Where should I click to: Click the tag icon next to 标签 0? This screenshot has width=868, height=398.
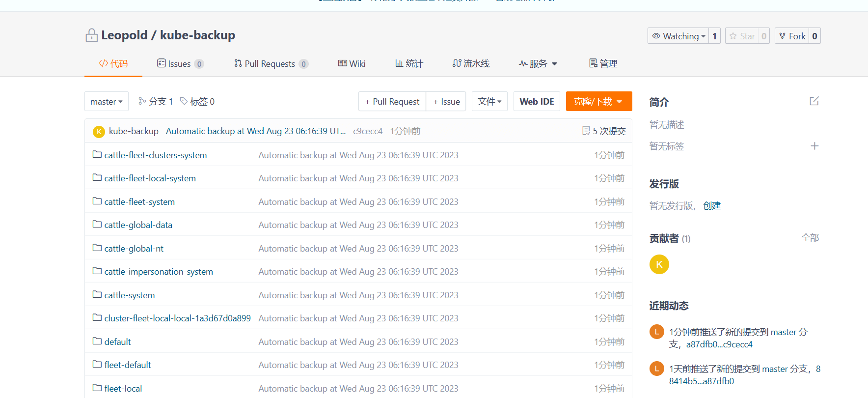(x=184, y=101)
